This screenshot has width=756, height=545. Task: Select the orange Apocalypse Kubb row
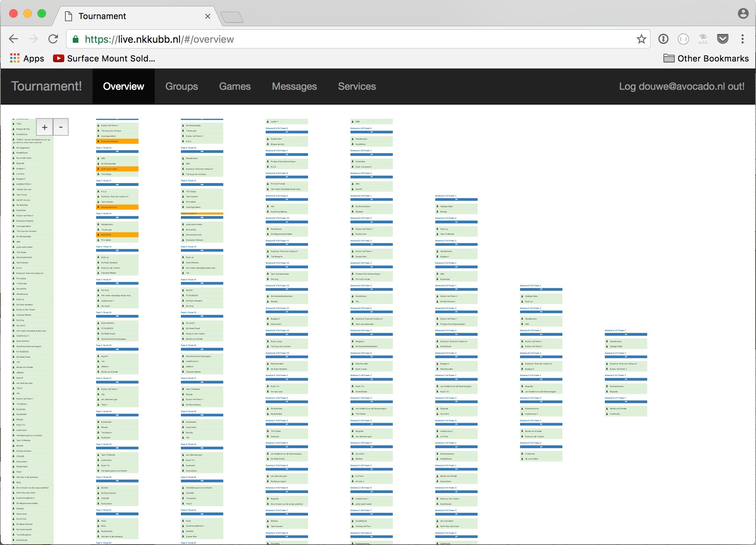click(117, 207)
